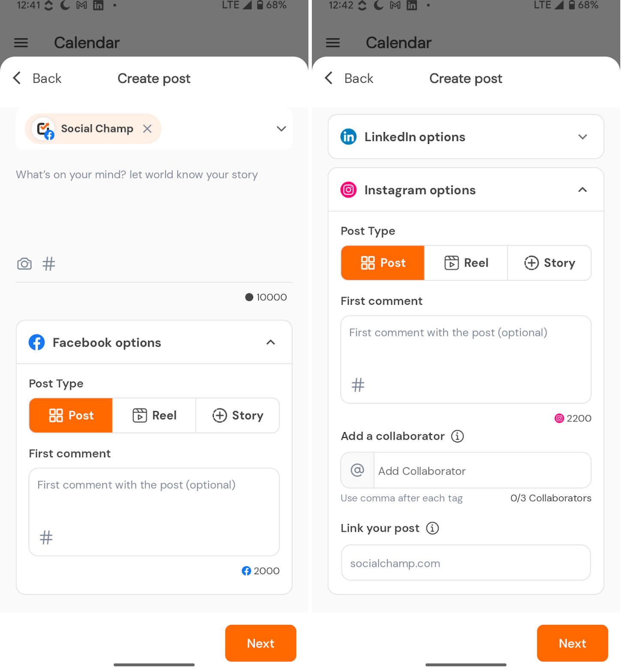This screenshot has height=672, width=622.
Task: Tap the hashtag icon beside the camera
Action: [49, 264]
